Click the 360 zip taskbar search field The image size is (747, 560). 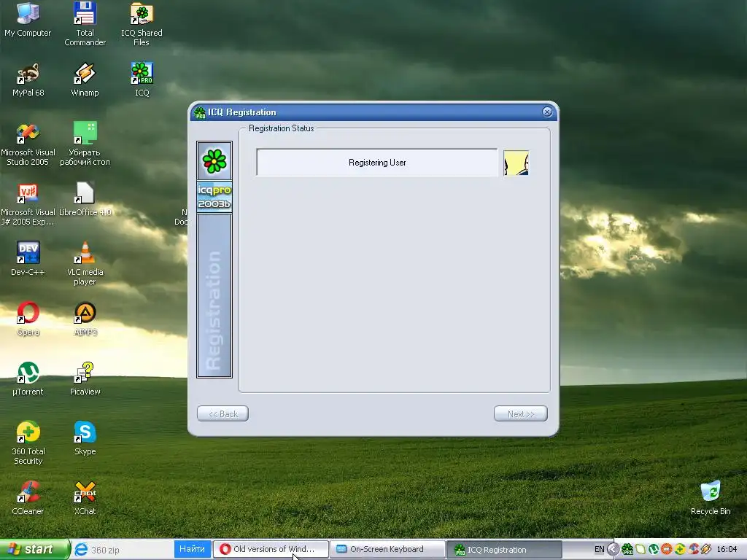coord(130,550)
